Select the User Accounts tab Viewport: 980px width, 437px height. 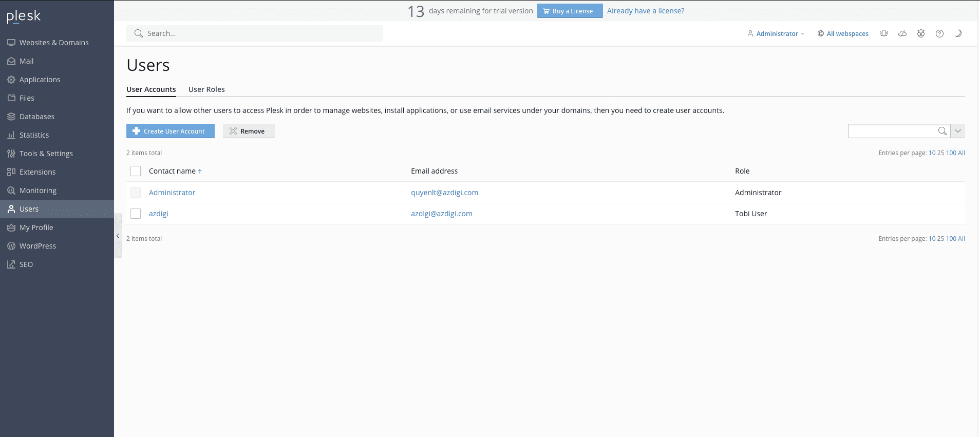[151, 89]
